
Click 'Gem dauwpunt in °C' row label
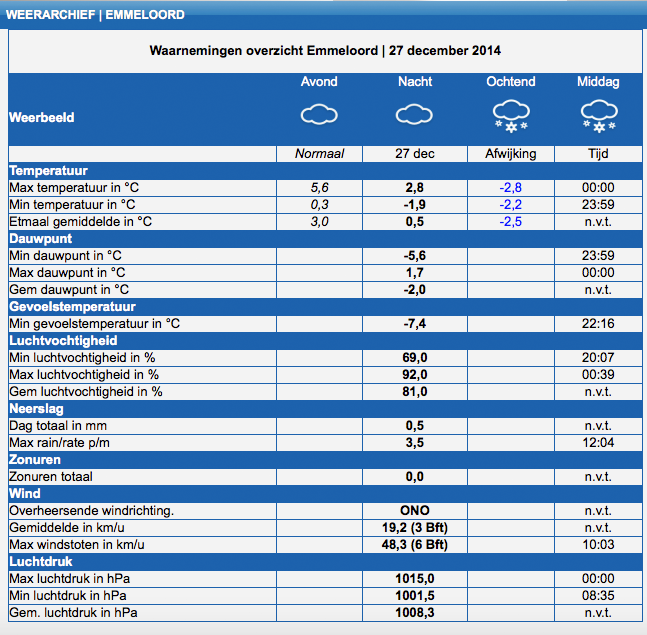tap(69, 290)
